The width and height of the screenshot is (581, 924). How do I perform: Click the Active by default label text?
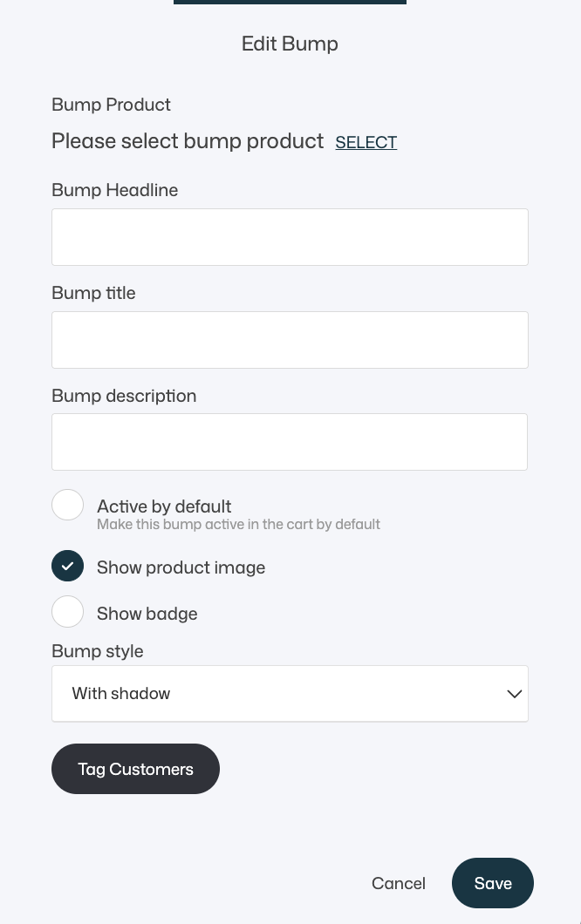(x=164, y=506)
